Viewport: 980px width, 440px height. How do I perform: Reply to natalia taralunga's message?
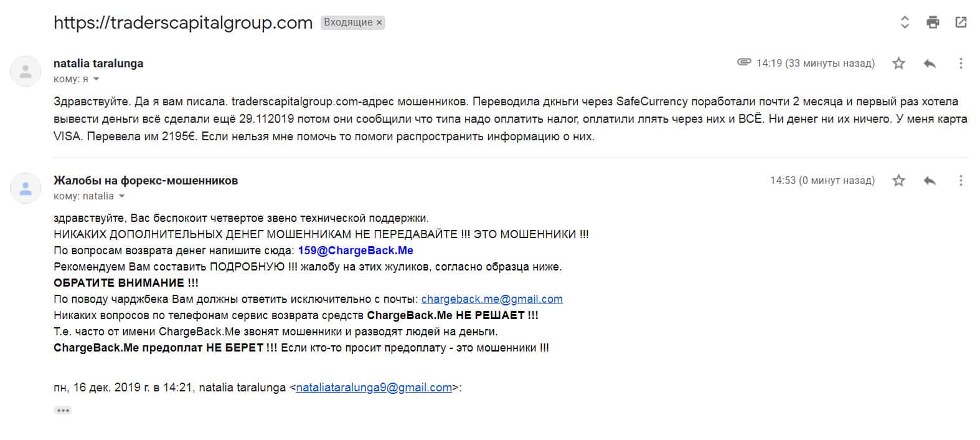[x=930, y=64]
